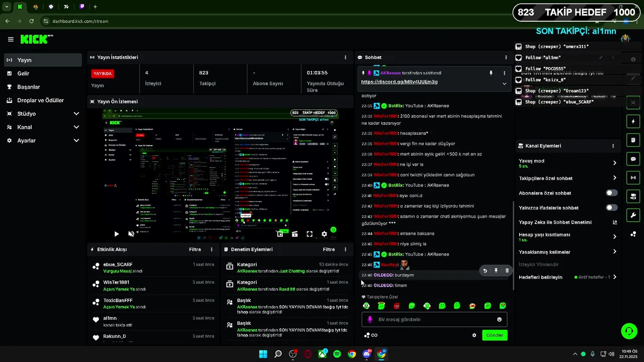Open chat settings gear next to Gönder

tap(474, 335)
